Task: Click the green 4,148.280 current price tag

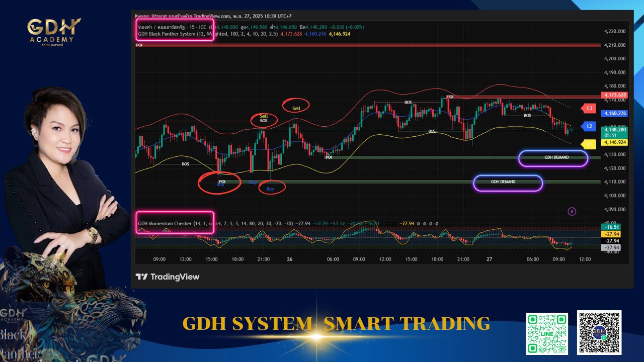Action: coord(614,129)
